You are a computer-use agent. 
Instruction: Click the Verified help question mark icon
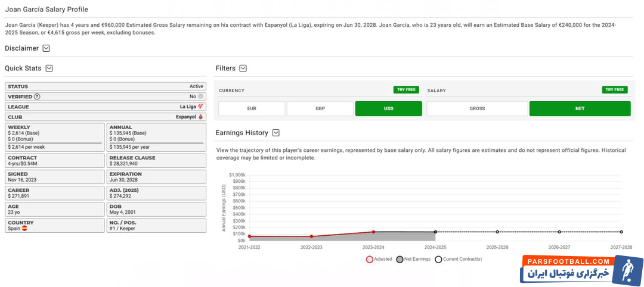[x=37, y=96]
